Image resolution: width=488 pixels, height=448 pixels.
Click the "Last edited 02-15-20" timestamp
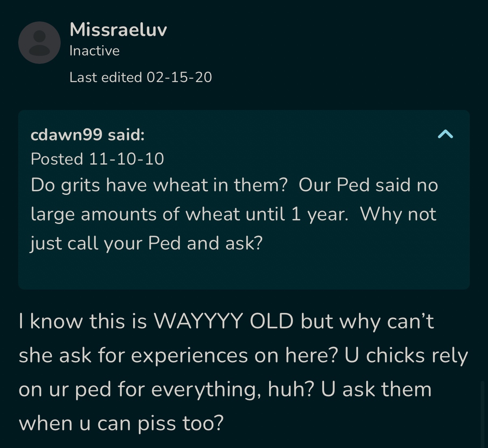pos(140,77)
